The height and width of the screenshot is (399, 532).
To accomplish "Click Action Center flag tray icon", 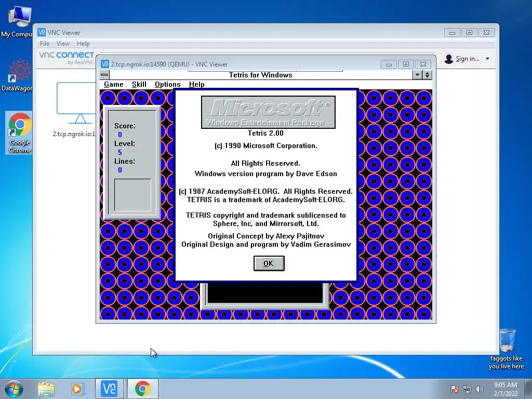I will coord(455,389).
